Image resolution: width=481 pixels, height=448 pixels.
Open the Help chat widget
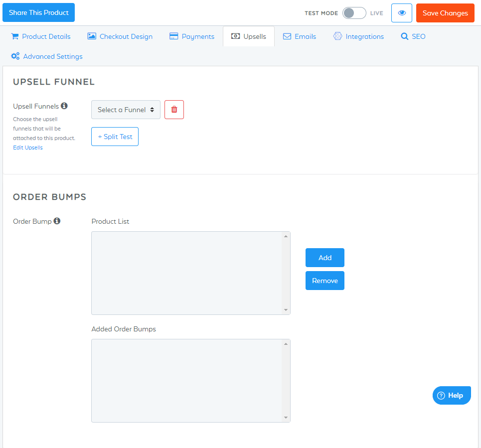pos(452,395)
